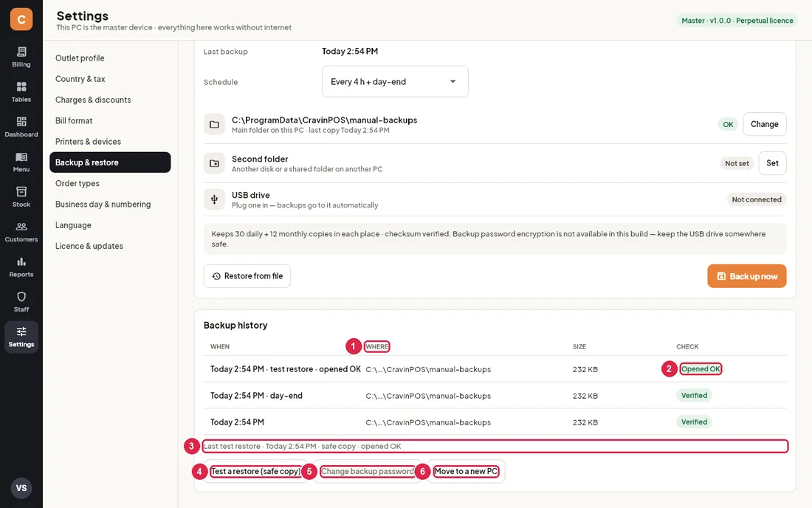Open the Staff shield icon
Viewport: 812px width, 508px height.
21,297
